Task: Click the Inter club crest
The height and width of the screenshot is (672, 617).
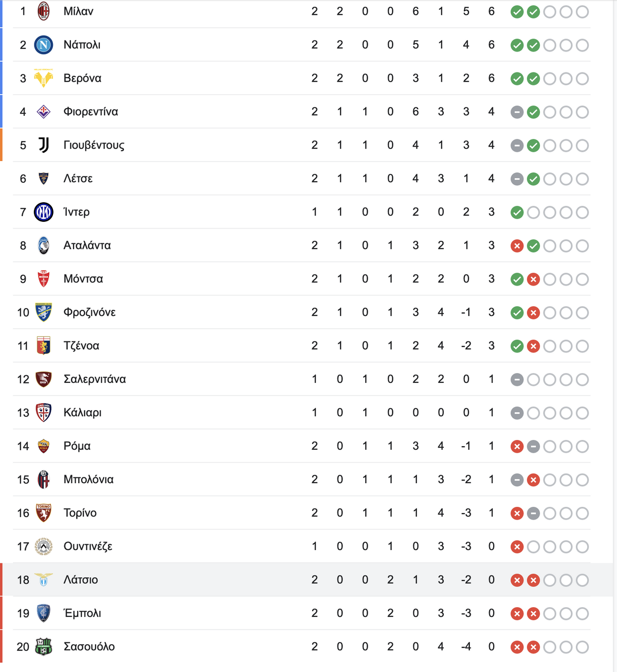Action: [44, 212]
